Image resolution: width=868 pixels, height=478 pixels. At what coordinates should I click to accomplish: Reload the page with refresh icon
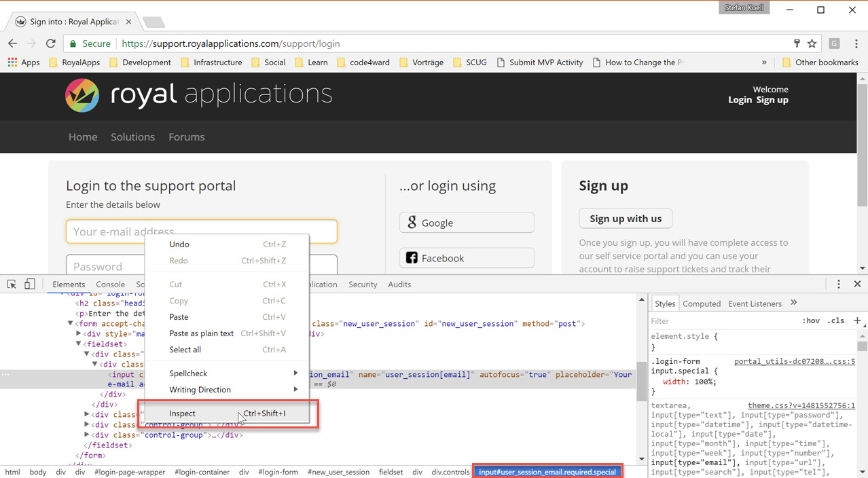point(50,43)
